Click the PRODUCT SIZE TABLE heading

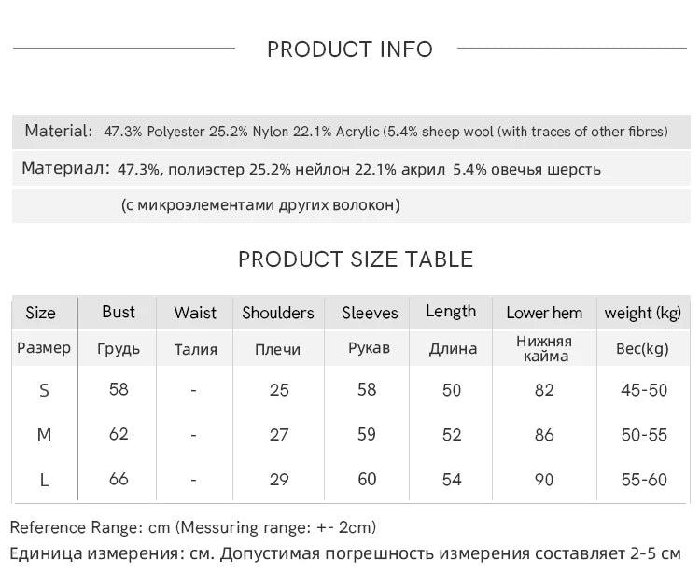pyautogui.click(x=356, y=259)
